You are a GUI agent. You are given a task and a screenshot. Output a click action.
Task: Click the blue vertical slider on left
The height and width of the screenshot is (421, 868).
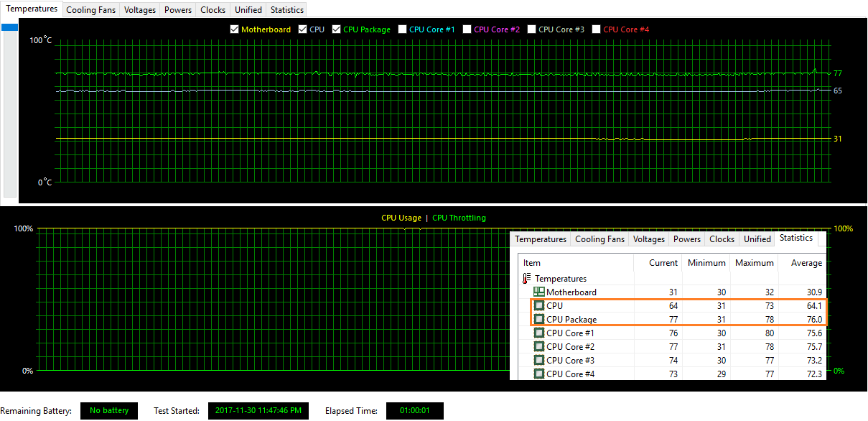[9, 28]
